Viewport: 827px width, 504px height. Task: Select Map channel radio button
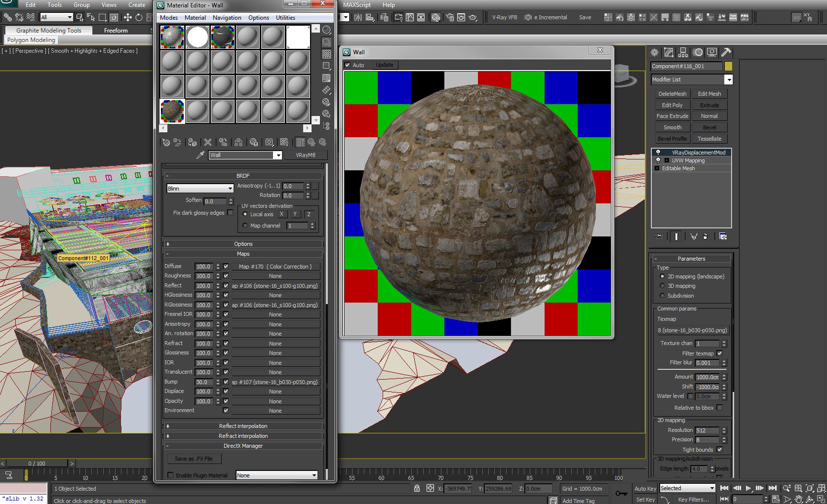245,226
